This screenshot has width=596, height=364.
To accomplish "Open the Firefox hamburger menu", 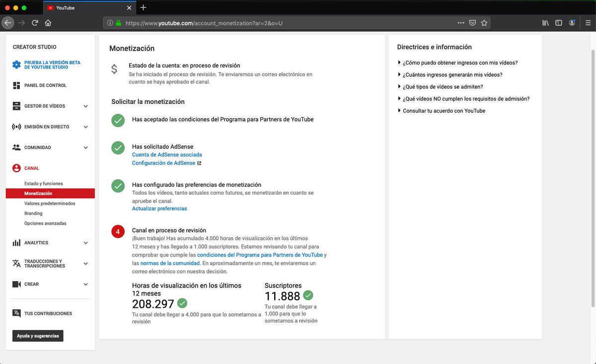I will click(587, 23).
